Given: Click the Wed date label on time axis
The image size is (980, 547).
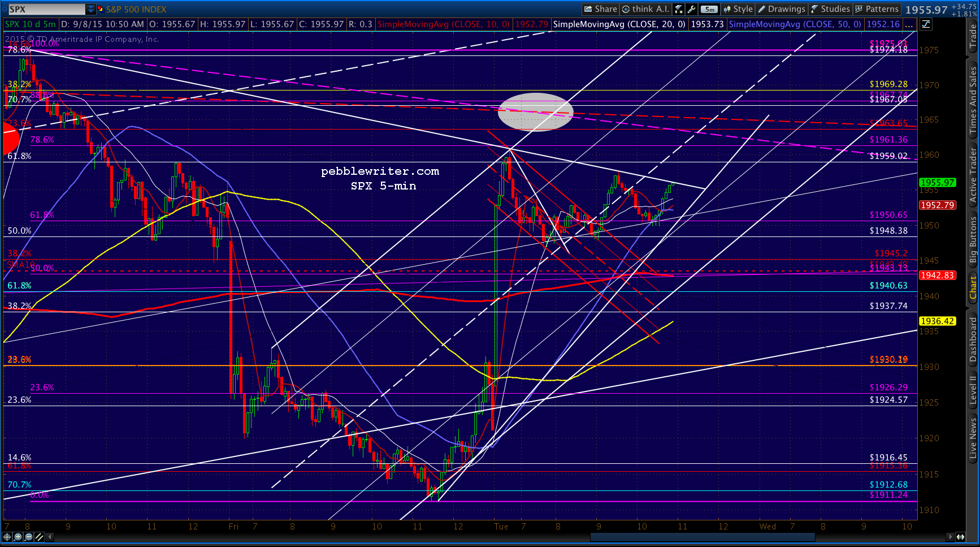Looking at the screenshot, I should coord(767,526).
